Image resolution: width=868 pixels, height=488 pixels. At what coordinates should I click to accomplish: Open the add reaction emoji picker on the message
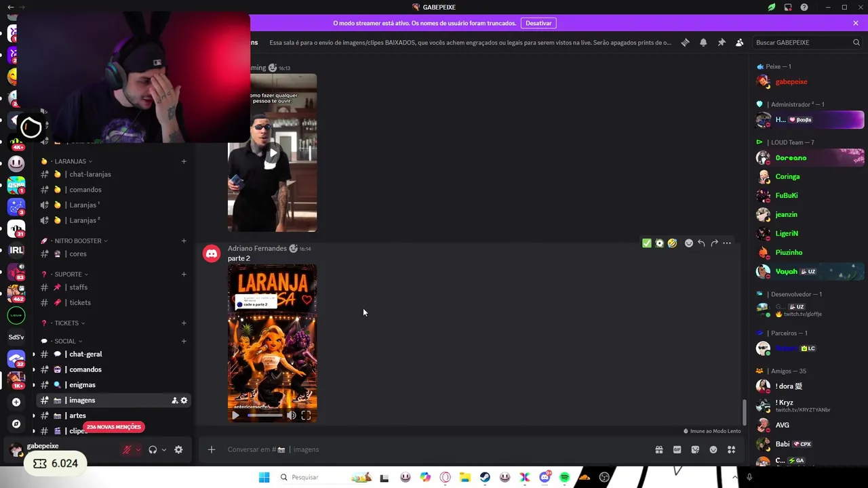pos(689,243)
